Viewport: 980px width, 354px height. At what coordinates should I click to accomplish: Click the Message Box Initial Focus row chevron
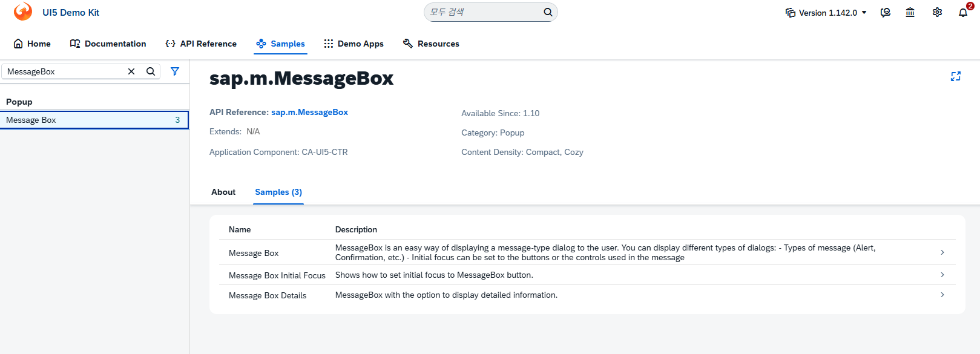(942, 275)
